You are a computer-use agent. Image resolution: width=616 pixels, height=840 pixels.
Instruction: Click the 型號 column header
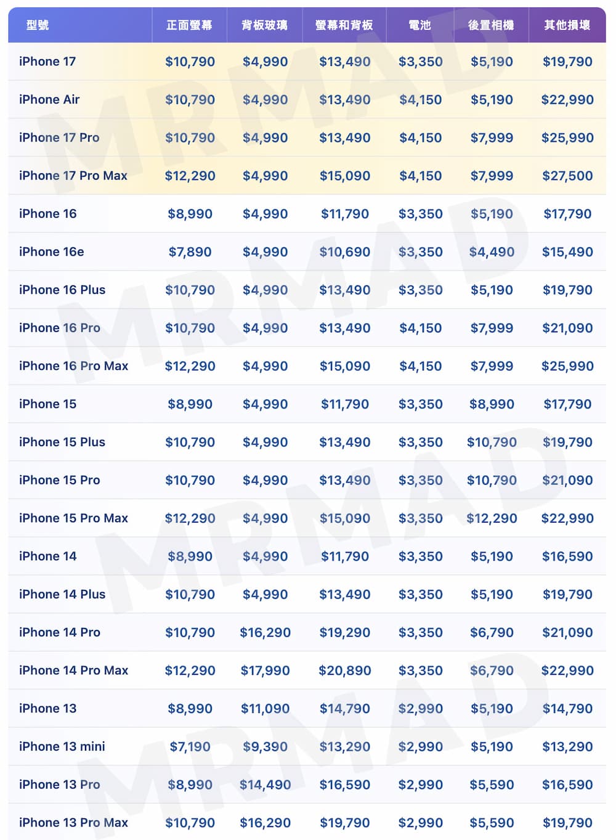click(38, 25)
